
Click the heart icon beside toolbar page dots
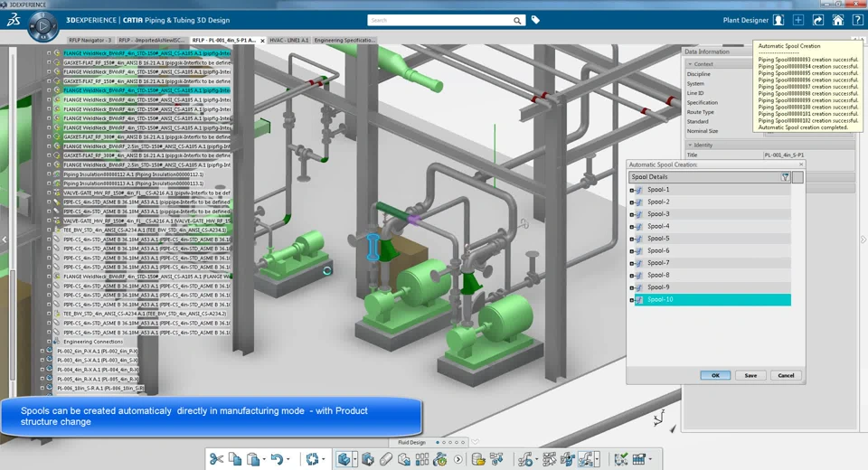tap(475, 442)
